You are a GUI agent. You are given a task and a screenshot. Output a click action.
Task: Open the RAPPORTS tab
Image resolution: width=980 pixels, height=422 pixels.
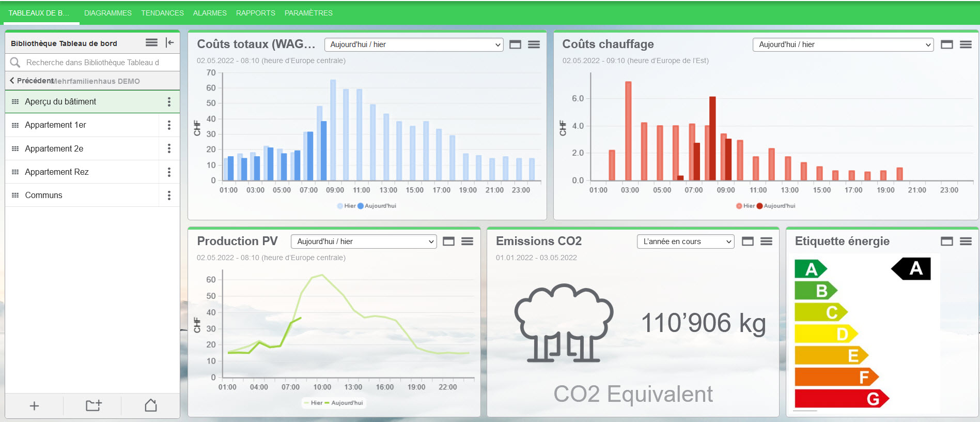(x=255, y=13)
